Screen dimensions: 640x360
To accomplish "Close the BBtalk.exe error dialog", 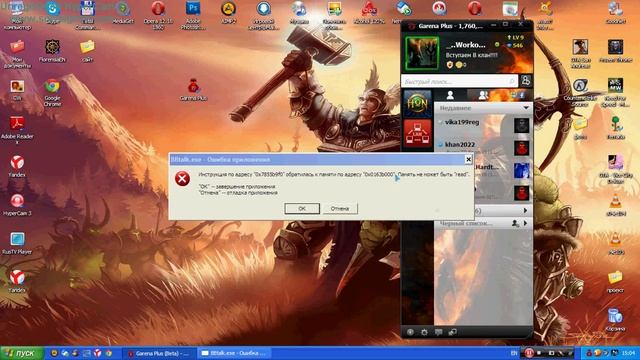I will pyautogui.click(x=469, y=160).
